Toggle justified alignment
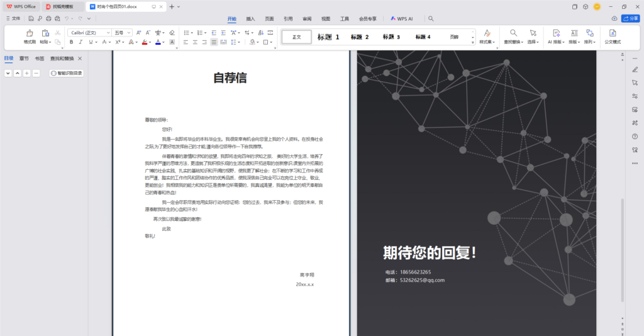 (214, 42)
